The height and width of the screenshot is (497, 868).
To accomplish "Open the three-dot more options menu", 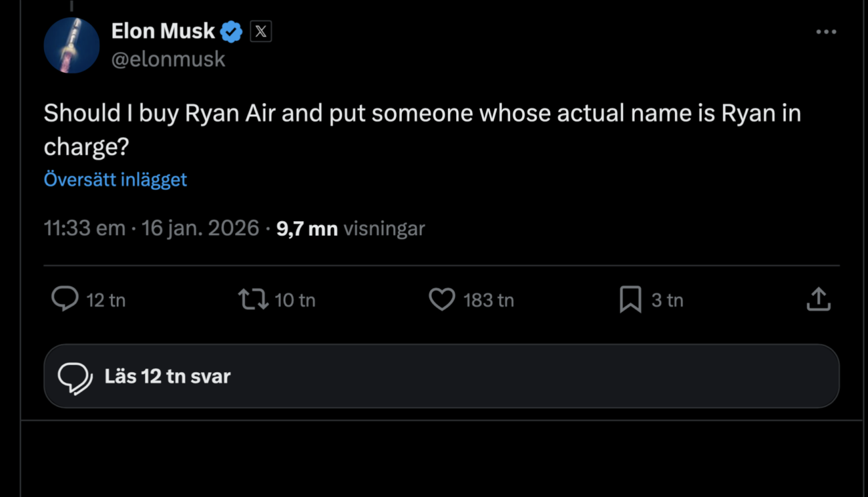I will tap(826, 31).
